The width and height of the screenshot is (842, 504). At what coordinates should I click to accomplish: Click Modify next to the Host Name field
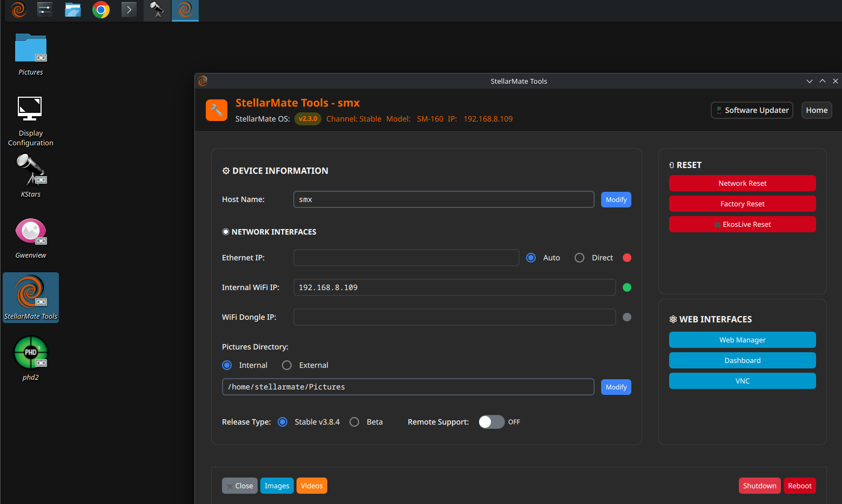616,199
